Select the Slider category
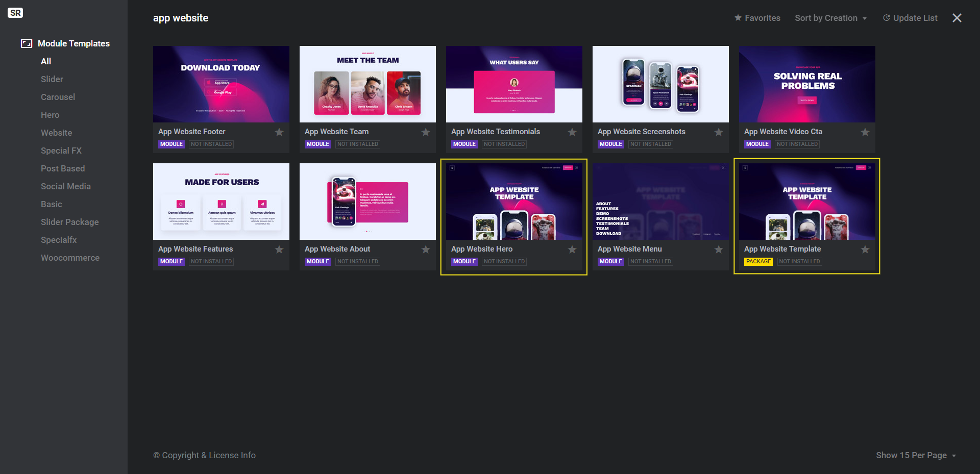The height and width of the screenshot is (474, 980). pyautogui.click(x=52, y=79)
